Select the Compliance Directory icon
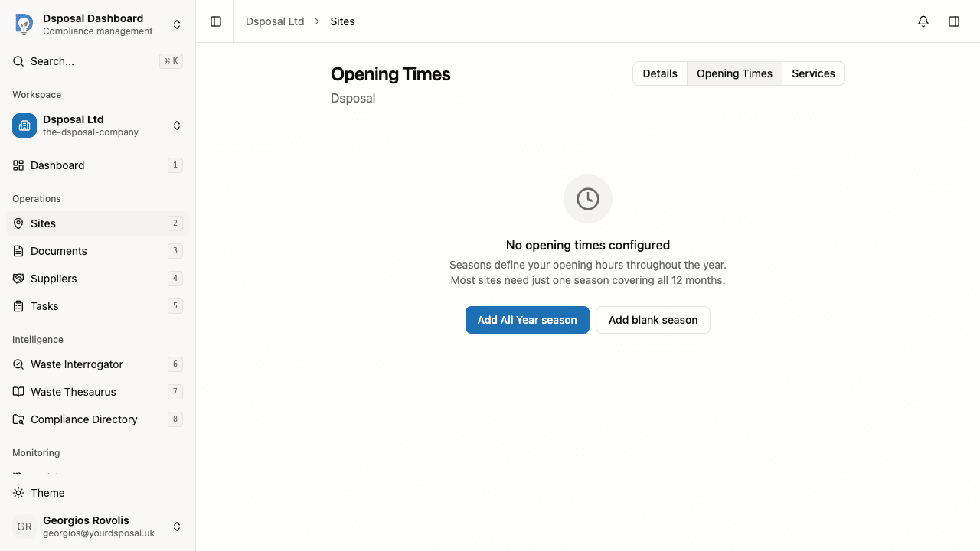Image resolution: width=980 pixels, height=551 pixels. click(18, 419)
